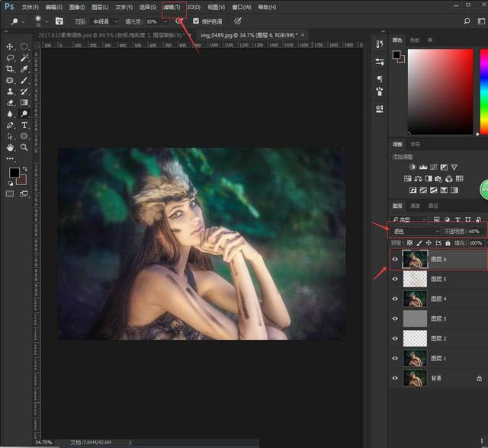Open the 滤镜(T) menu
Viewport: 488px width, 448px height.
click(172, 7)
